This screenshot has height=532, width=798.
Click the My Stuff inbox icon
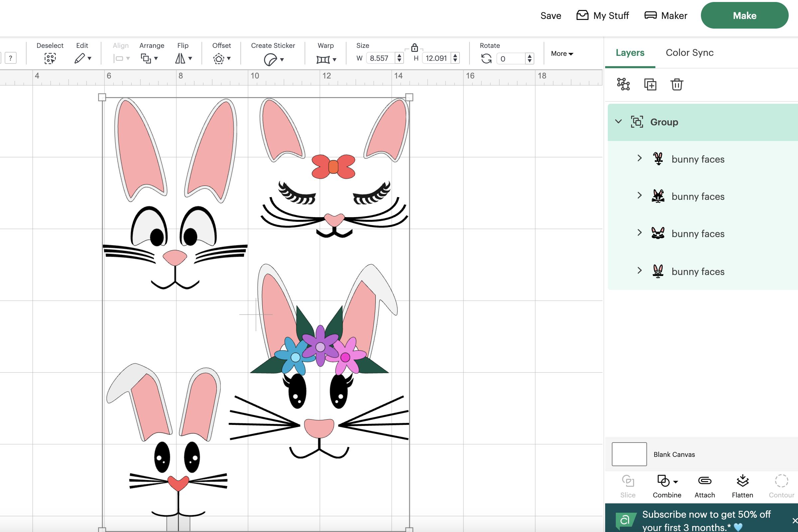582,15
